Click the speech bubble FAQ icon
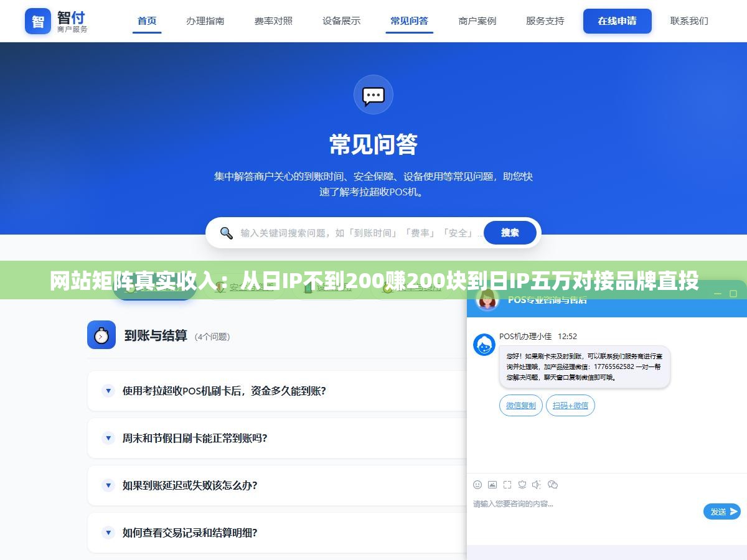 (x=374, y=95)
